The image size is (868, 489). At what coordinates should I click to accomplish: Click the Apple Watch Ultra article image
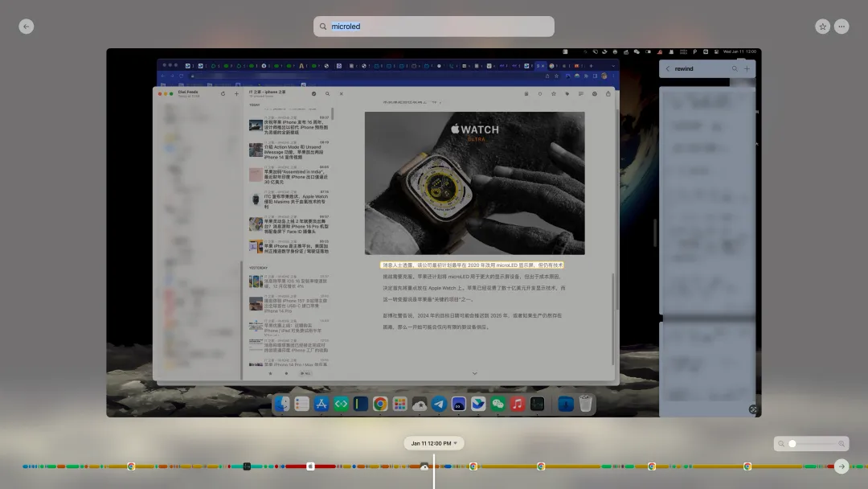click(x=474, y=183)
